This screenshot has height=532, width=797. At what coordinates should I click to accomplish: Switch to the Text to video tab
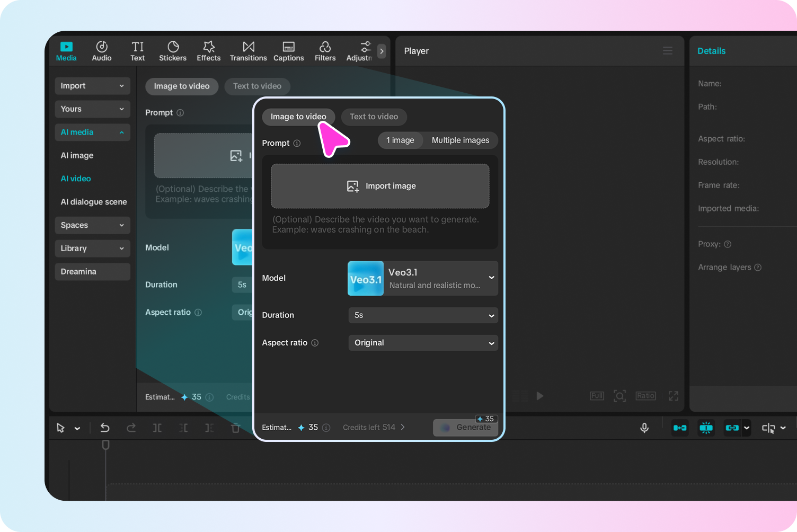[374, 117]
